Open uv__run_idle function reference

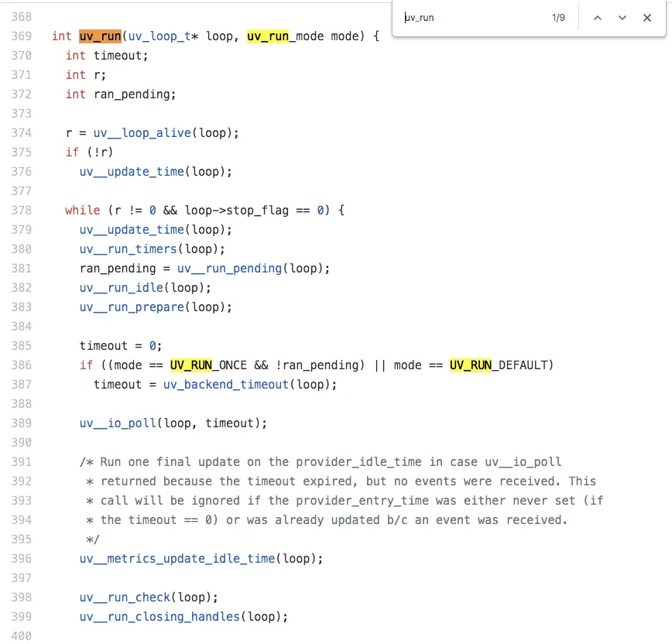click(122, 288)
